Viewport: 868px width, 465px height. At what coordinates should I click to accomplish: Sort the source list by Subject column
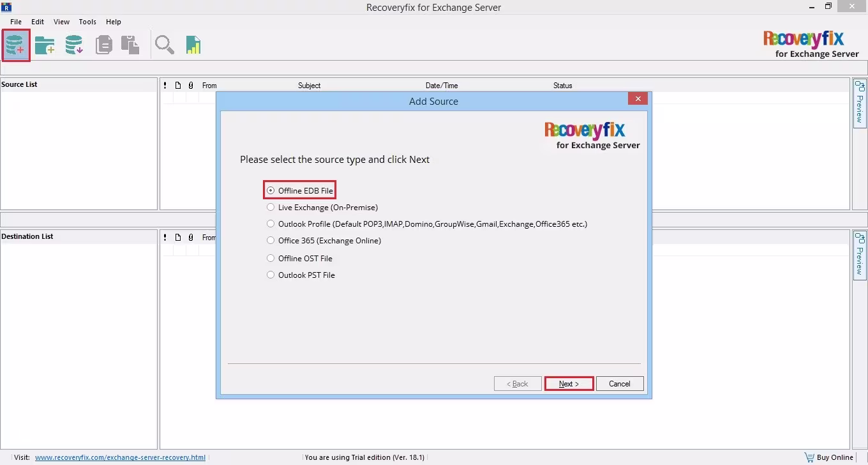click(310, 86)
